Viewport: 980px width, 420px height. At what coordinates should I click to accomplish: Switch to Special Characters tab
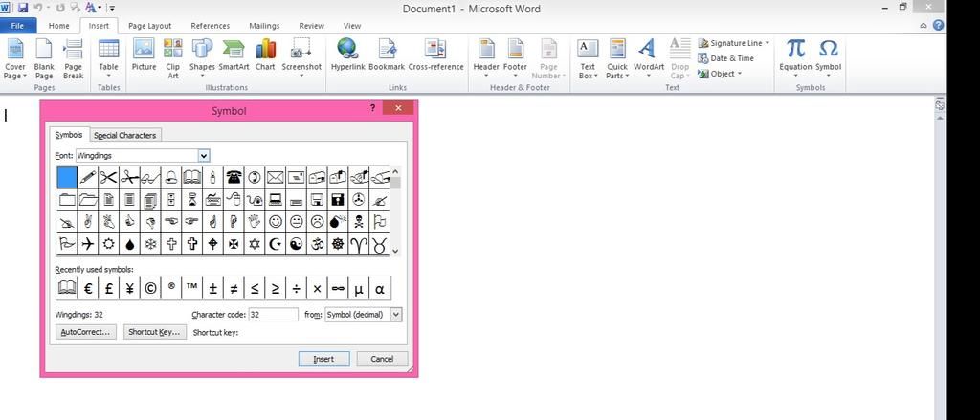[125, 135]
